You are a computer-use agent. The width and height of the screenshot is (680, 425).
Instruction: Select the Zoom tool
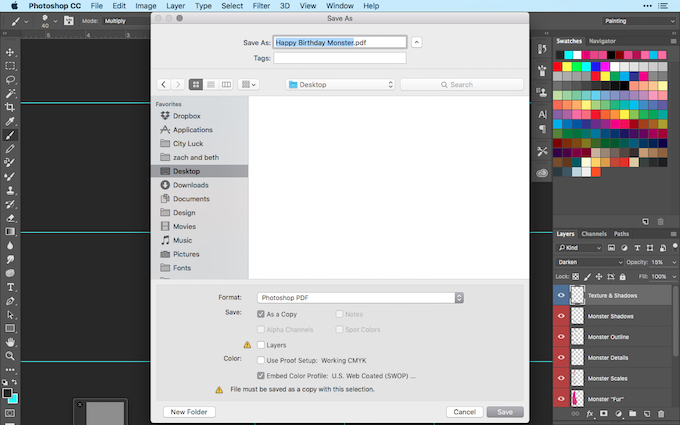(x=10, y=356)
